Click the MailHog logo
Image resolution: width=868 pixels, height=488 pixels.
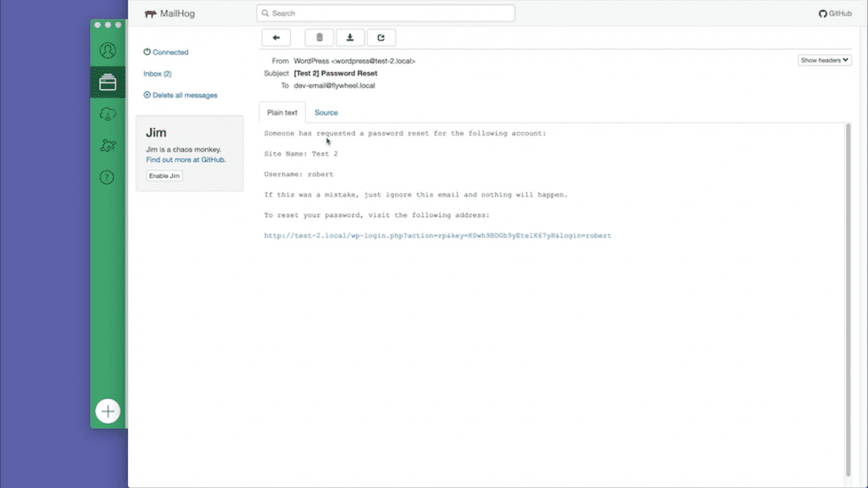pyautogui.click(x=170, y=14)
